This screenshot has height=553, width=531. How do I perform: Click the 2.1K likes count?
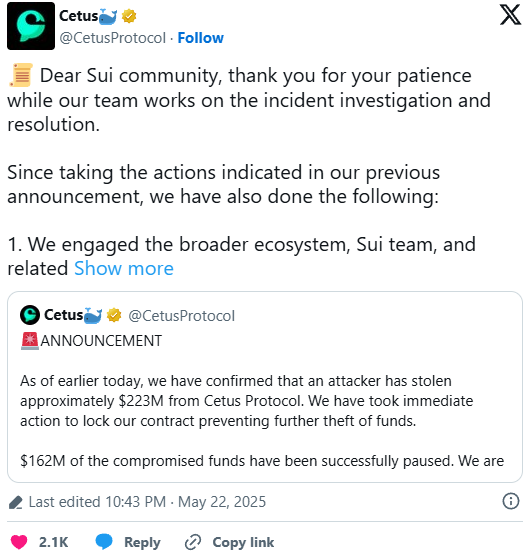coord(53,542)
